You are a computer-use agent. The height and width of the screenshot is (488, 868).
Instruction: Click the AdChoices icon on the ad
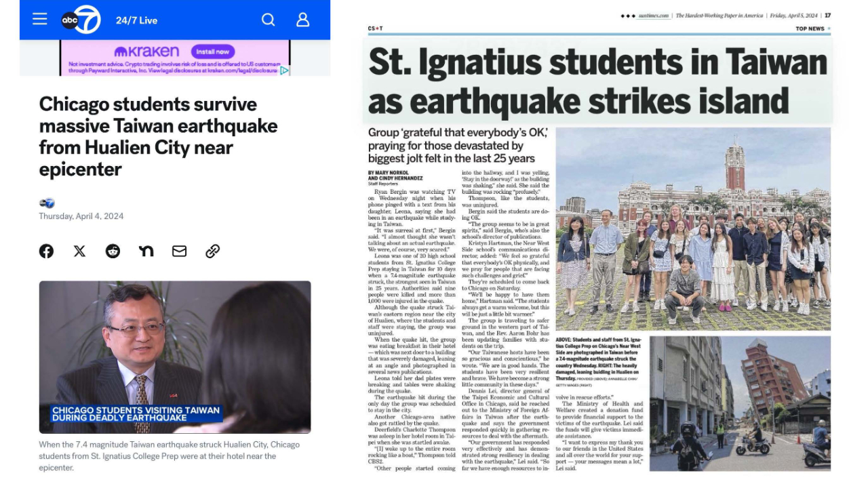click(x=284, y=70)
